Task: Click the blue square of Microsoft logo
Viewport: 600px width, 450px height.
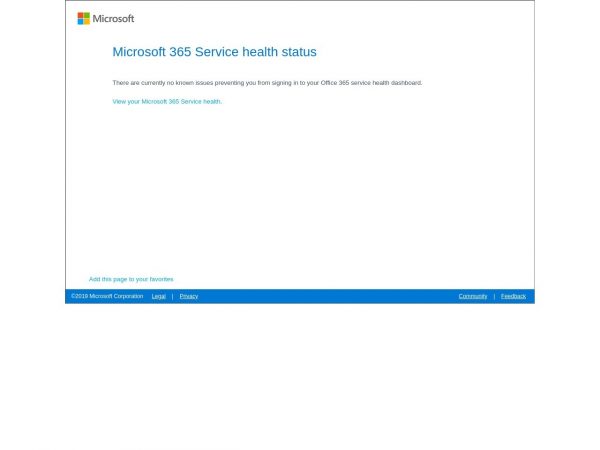Action: (81, 21)
